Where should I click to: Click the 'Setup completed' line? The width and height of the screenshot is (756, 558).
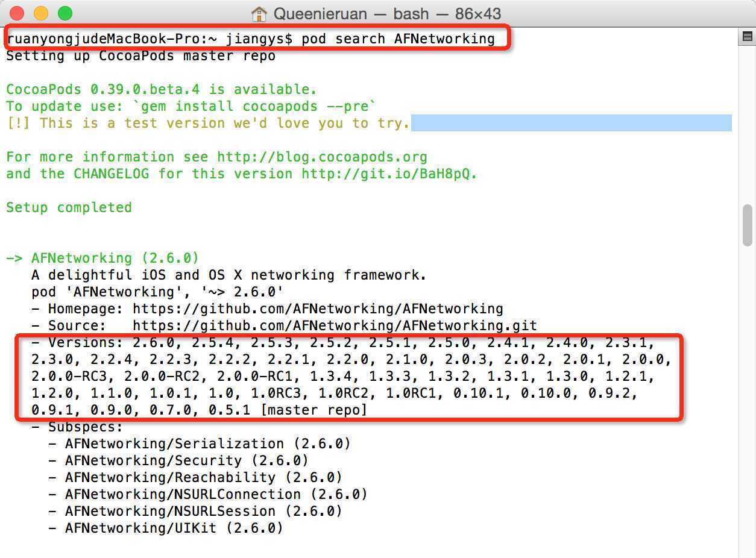(x=69, y=208)
